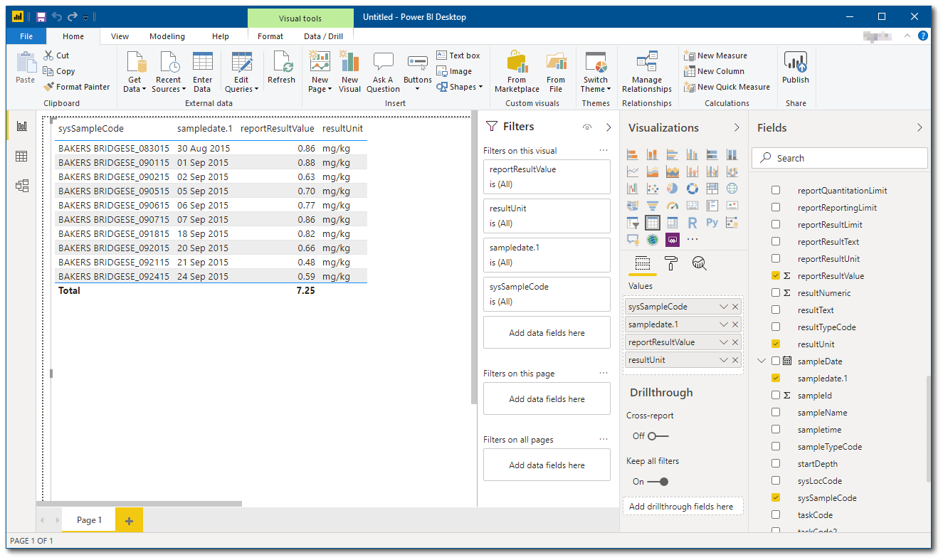Select the pie chart visualization icon
Image resolution: width=943 pixels, height=560 pixels.
[x=672, y=188]
